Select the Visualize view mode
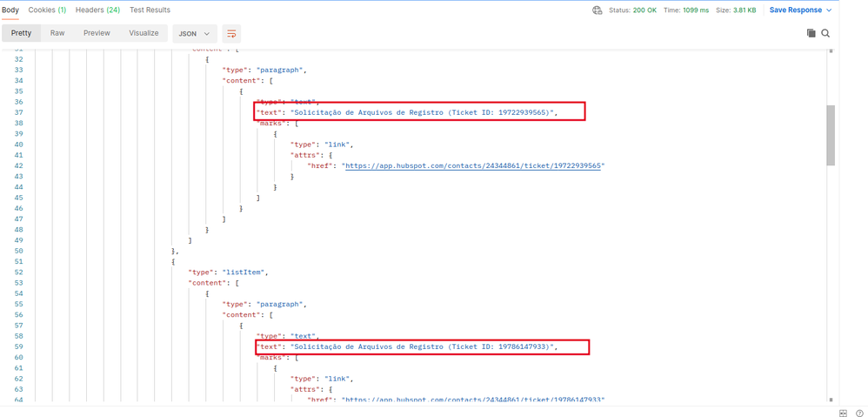The height and width of the screenshot is (417, 868). point(144,33)
